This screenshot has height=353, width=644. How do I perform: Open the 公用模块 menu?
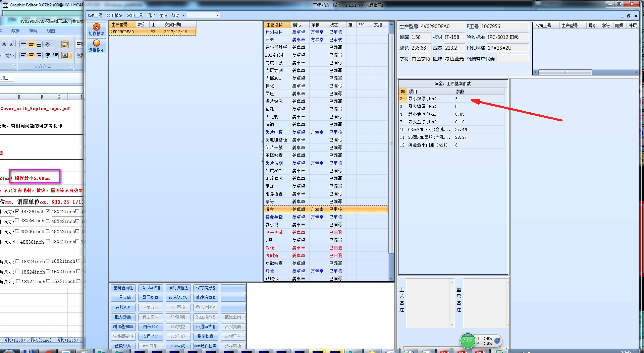pyautogui.click(x=114, y=15)
